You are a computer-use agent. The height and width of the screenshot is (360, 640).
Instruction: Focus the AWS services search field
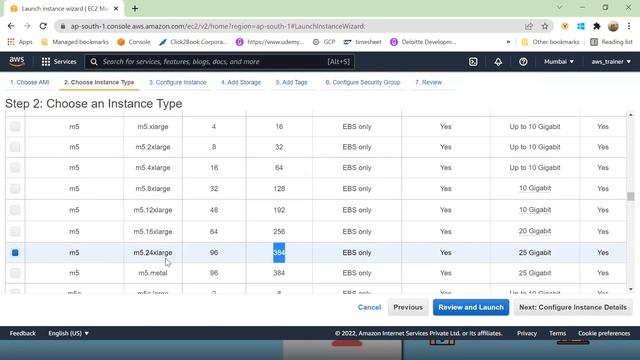[220, 62]
